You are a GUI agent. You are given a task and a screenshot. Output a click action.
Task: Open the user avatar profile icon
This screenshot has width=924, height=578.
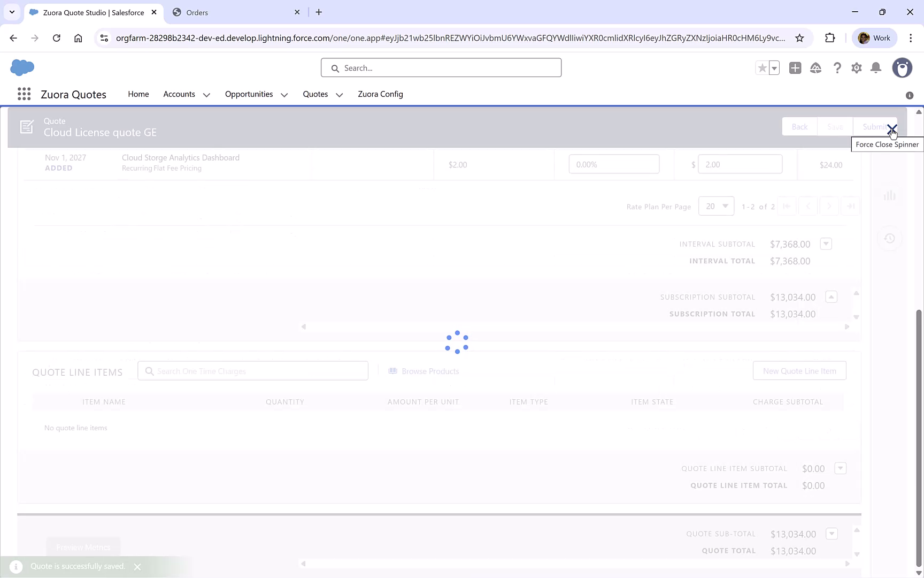(x=902, y=68)
